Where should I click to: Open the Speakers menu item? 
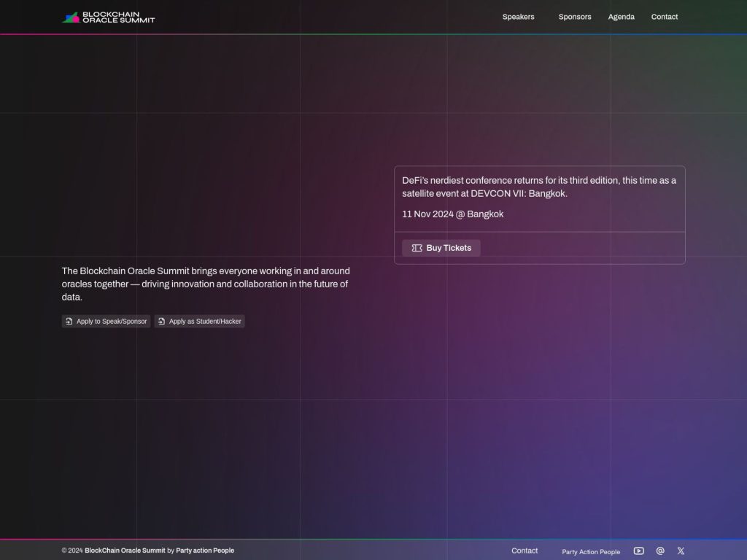pos(518,17)
